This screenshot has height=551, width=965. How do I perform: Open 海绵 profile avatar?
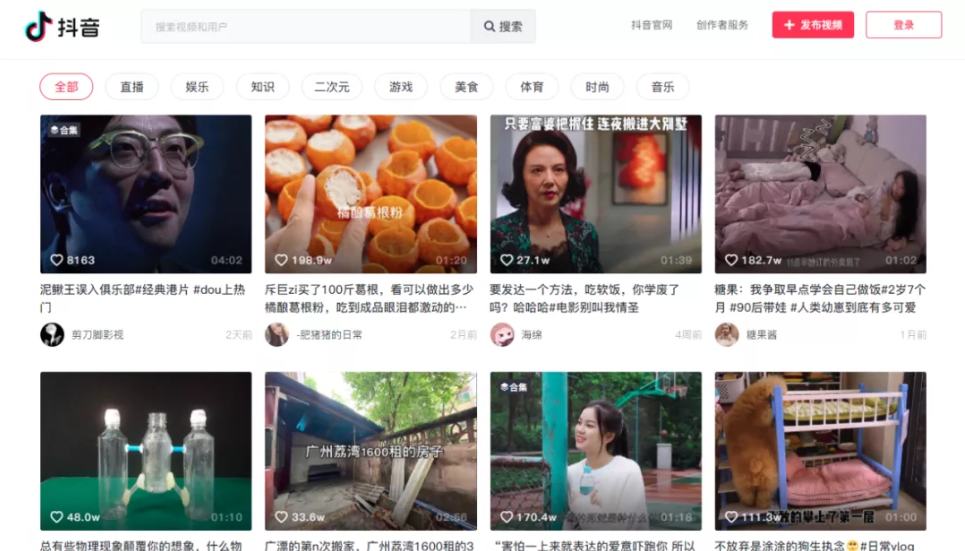(502, 335)
